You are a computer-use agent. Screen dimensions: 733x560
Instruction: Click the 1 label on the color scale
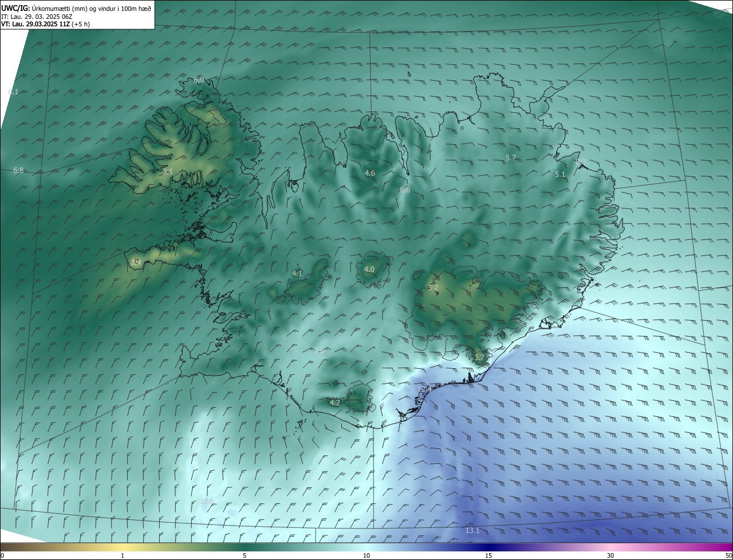(123, 555)
